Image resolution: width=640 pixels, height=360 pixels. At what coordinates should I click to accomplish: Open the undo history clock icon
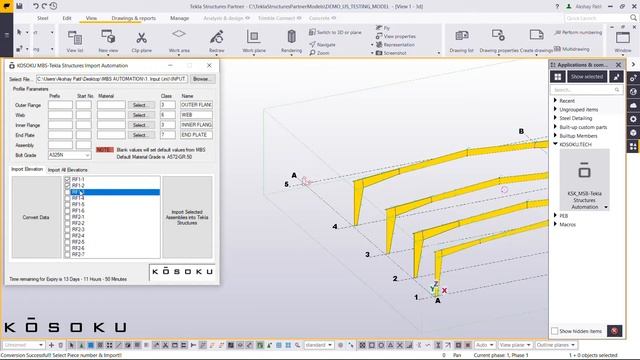[53, 6]
